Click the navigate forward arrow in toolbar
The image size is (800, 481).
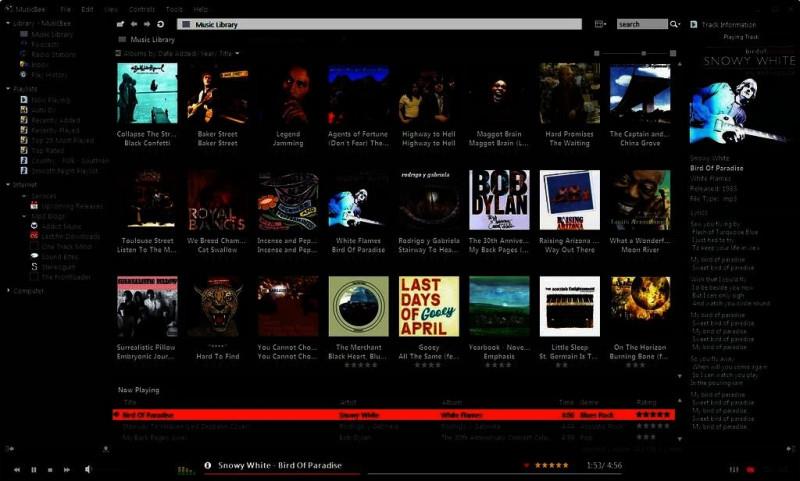coord(147,24)
